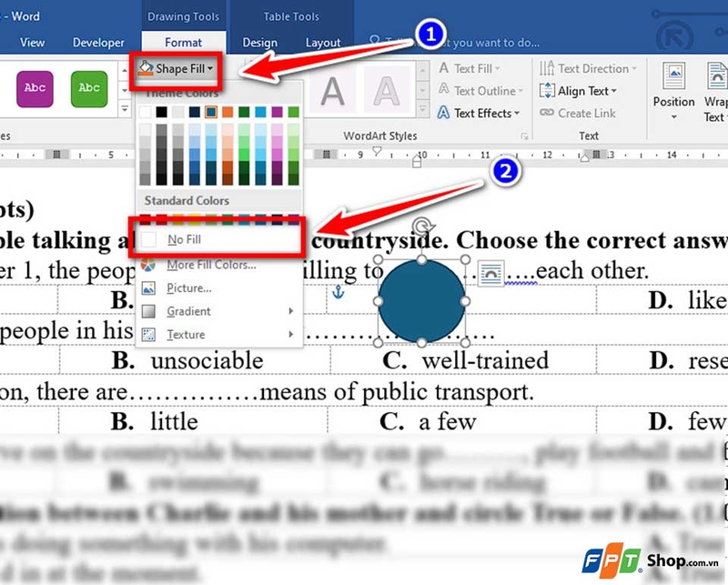728x585 pixels.
Task: Click the Text Outline A icon
Action: click(x=444, y=88)
